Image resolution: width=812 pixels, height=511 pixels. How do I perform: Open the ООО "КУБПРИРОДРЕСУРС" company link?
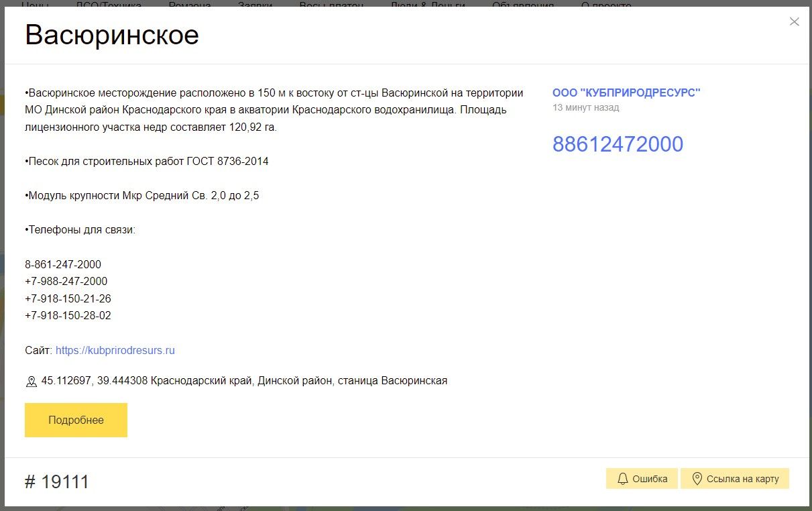(x=626, y=93)
